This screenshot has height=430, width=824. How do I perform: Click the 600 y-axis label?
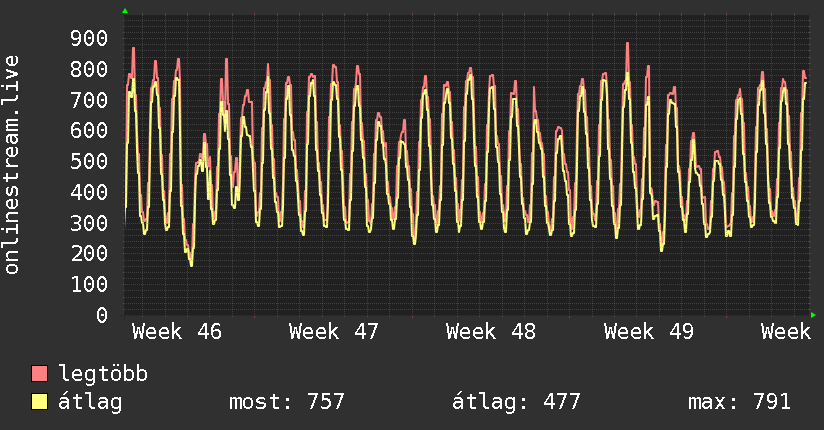pyautogui.click(x=89, y=130)
